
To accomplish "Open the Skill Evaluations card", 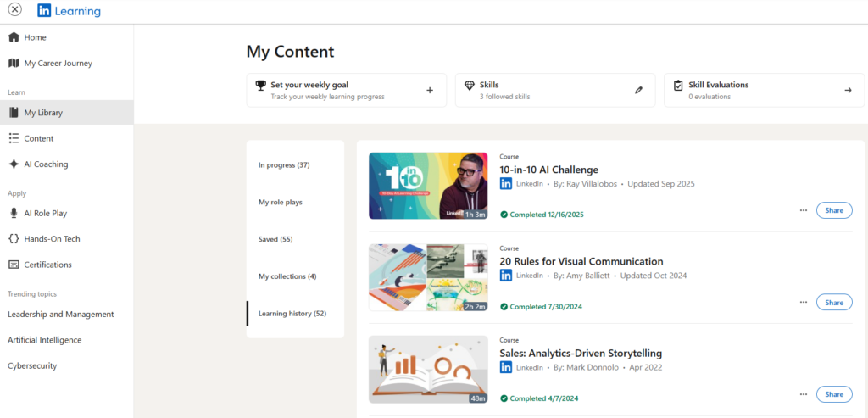I will tap(764, 90).
